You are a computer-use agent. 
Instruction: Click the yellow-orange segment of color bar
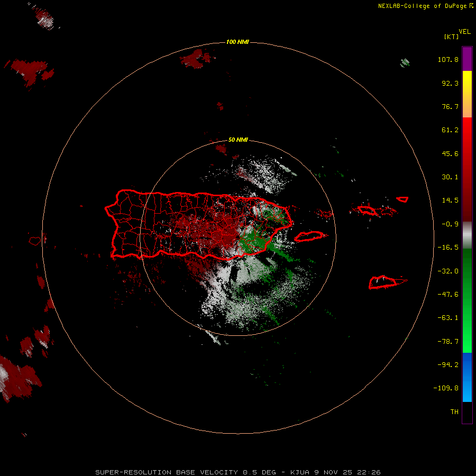(467, 94)
